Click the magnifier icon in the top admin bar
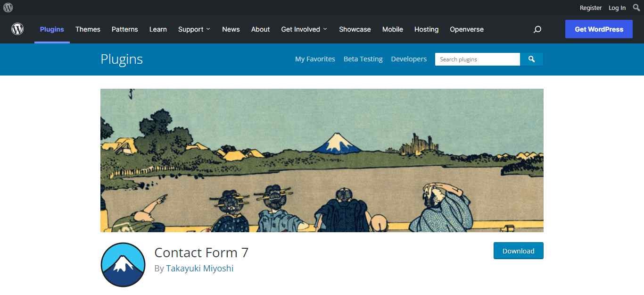This screenshot has width=644, height=295. [x=636, y=8]
